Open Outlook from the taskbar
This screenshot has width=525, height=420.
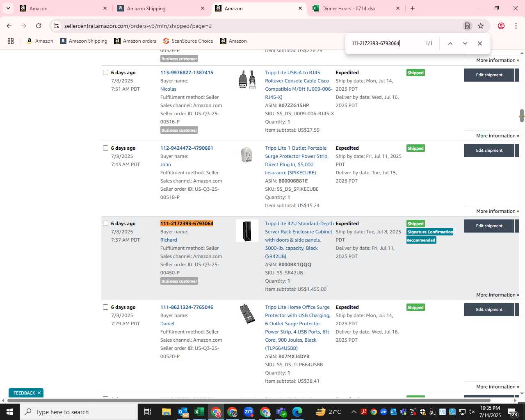pyautogui.click(x=183, y=412)
